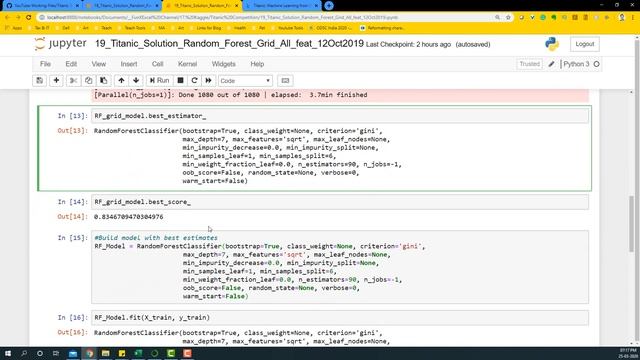Click the localhost URL in the address bar
This screenshot has width=640, height=360.
[222, 18]
